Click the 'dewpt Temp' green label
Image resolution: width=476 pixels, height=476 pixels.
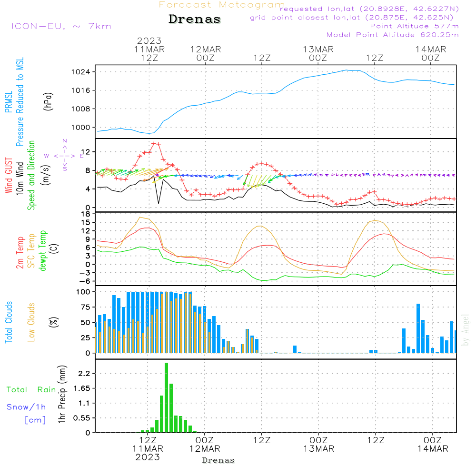43,251
